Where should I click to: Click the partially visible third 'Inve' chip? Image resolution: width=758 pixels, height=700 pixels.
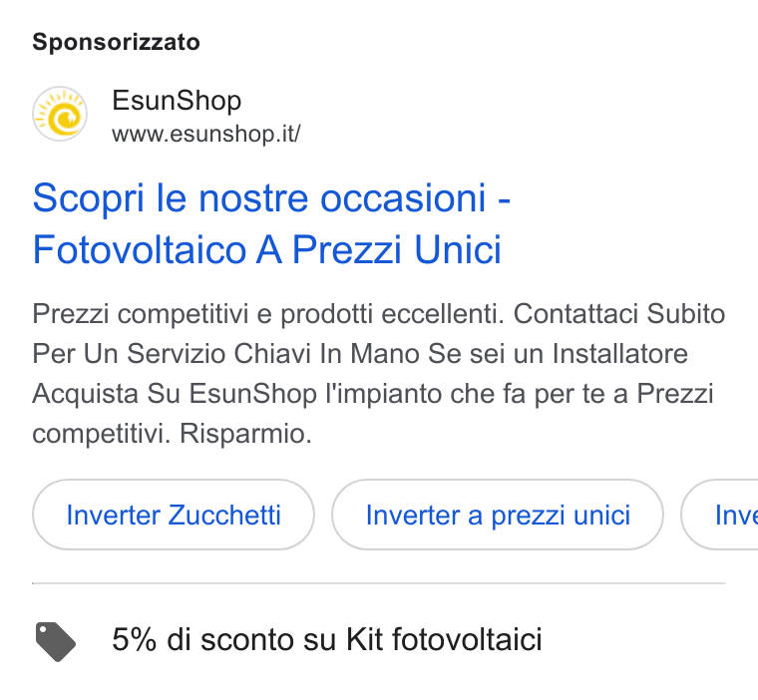pos(720,515)
